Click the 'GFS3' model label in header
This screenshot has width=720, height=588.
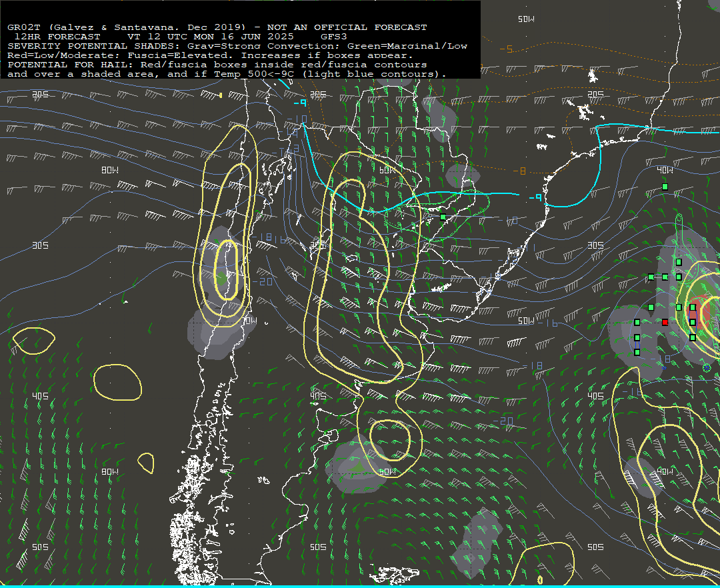point(333,36)
